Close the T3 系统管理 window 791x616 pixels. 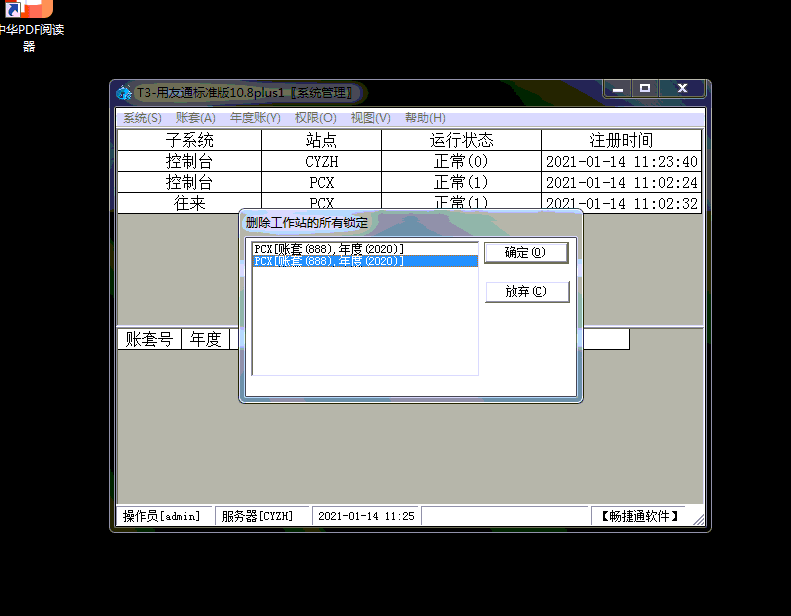pos(683,89)
